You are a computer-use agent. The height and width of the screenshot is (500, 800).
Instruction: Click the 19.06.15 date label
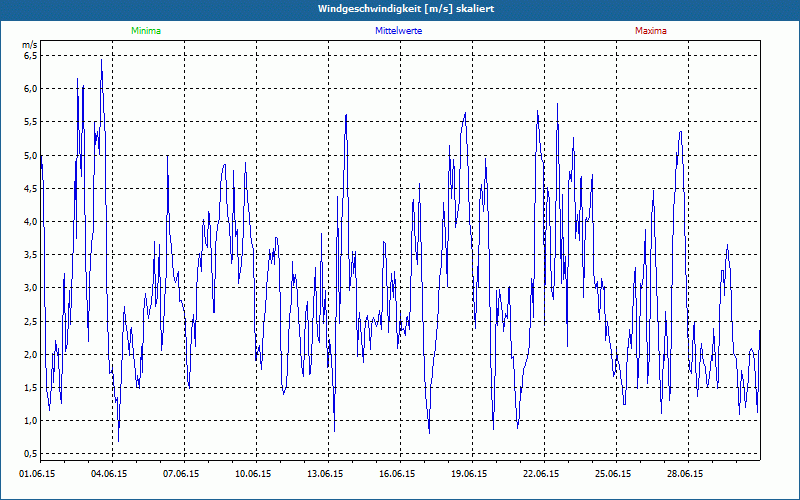tap(469, 474)
